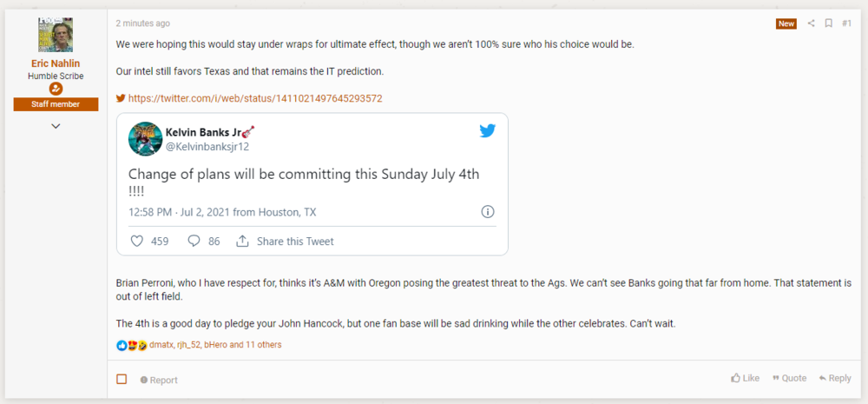The width and height of the screenshot is (868, 404).
Task: Open the post number #1 permalink
Action: click(x=846, y=23)
